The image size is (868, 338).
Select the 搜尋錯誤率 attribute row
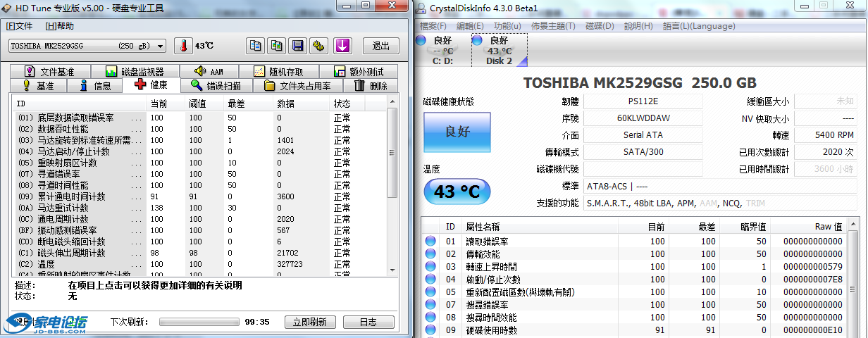(x=634, y=305)
